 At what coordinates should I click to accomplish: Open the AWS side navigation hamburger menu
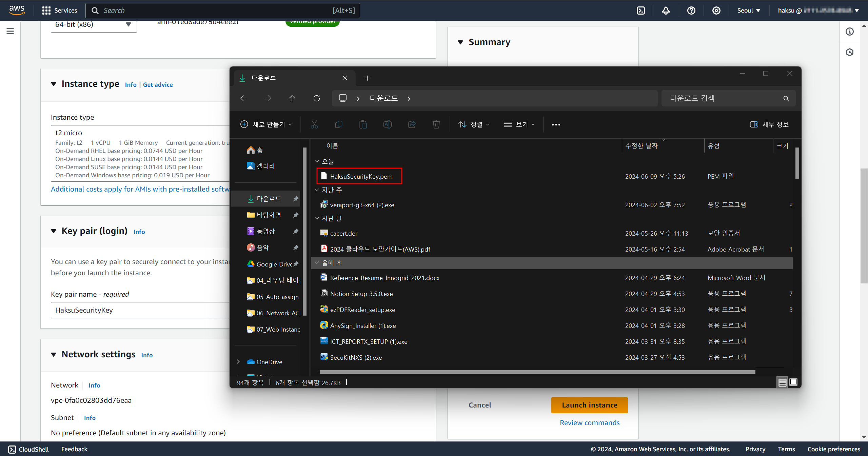point(10,31)
